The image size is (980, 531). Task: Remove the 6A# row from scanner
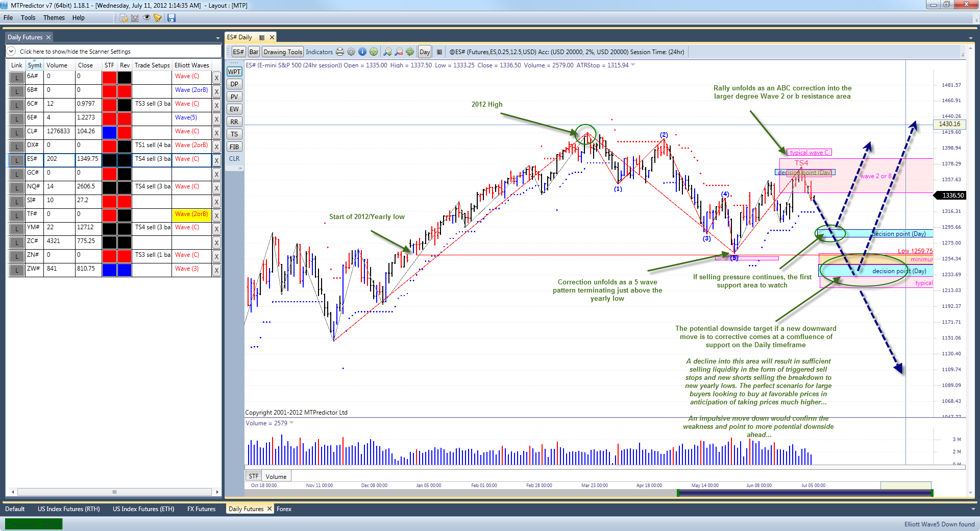tap(216, 78)
